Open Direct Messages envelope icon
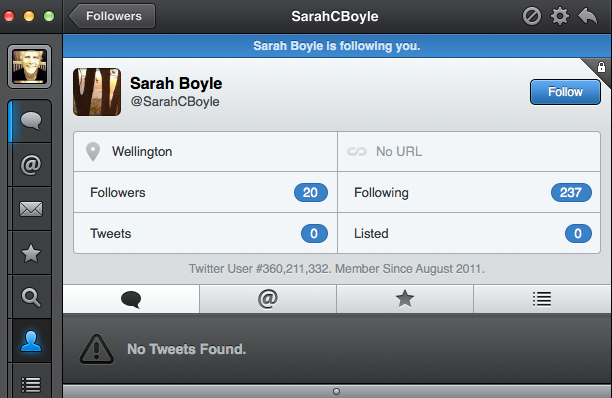The image size is (612, 398). coord(30,209)
